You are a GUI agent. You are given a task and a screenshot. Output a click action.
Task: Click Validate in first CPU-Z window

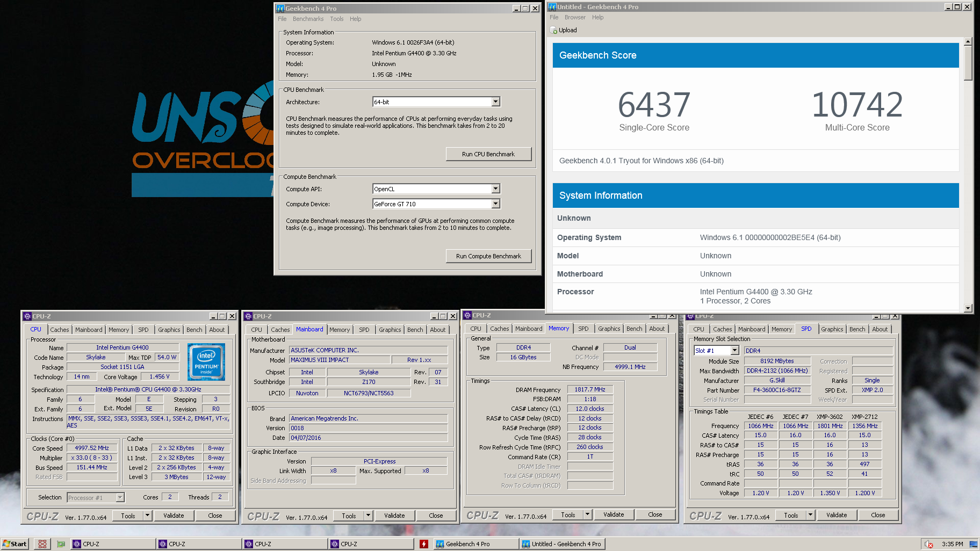tap(174, 516)
